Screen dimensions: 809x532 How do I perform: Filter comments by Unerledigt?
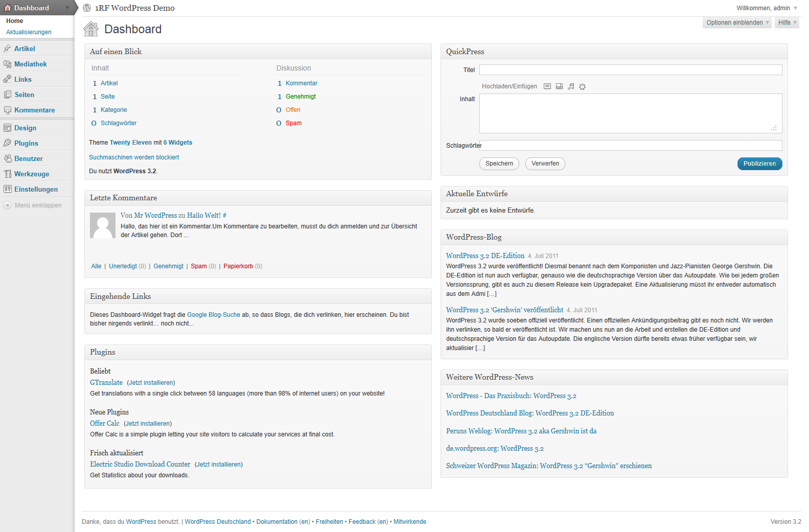[x=123, y=266]
